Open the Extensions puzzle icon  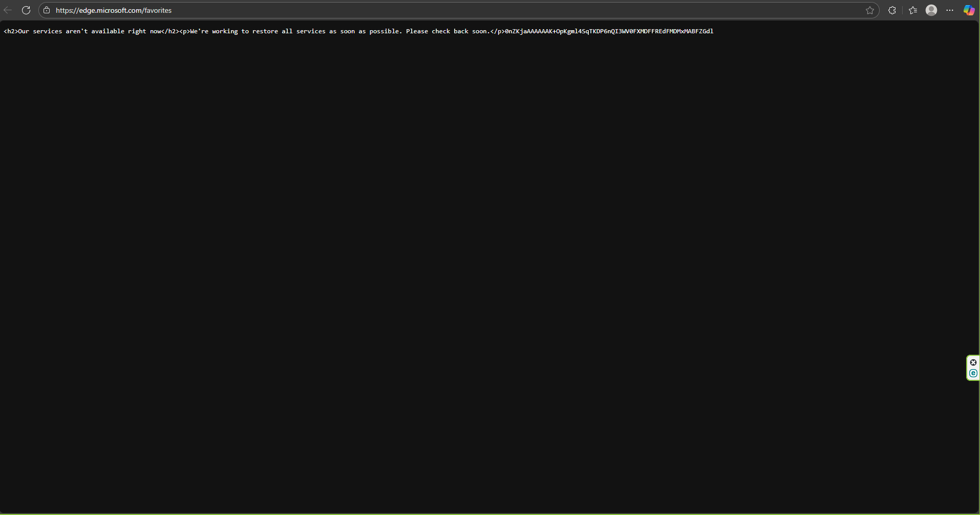[x=892, y=10]
